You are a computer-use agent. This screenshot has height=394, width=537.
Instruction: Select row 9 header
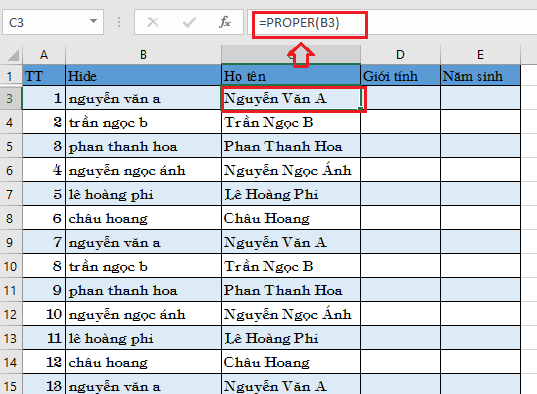10,242
